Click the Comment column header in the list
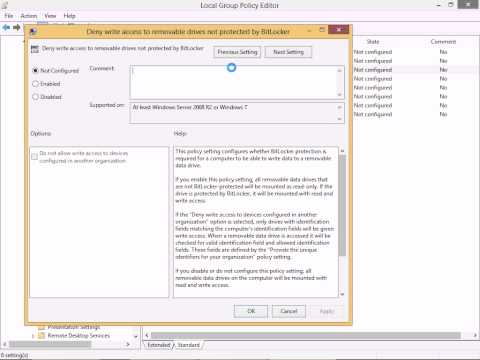This screenshot has width=480, height=360. (443, 42)
